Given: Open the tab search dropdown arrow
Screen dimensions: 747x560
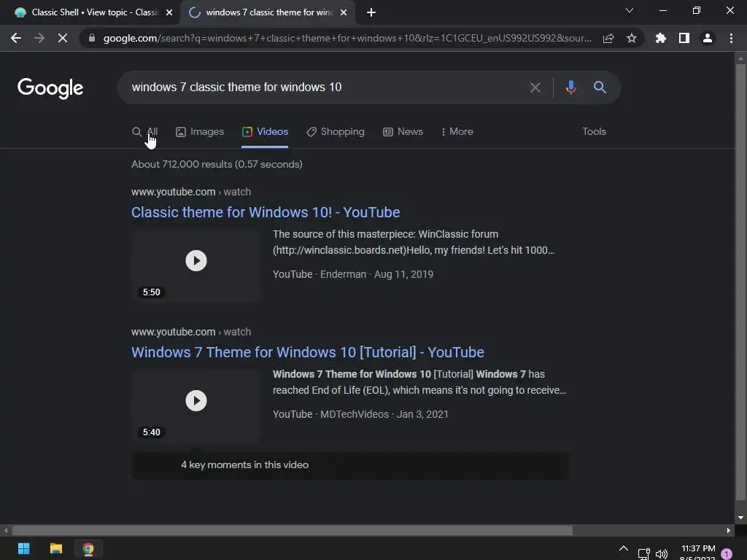Looking at the screenshot, I should coord(630,10).
